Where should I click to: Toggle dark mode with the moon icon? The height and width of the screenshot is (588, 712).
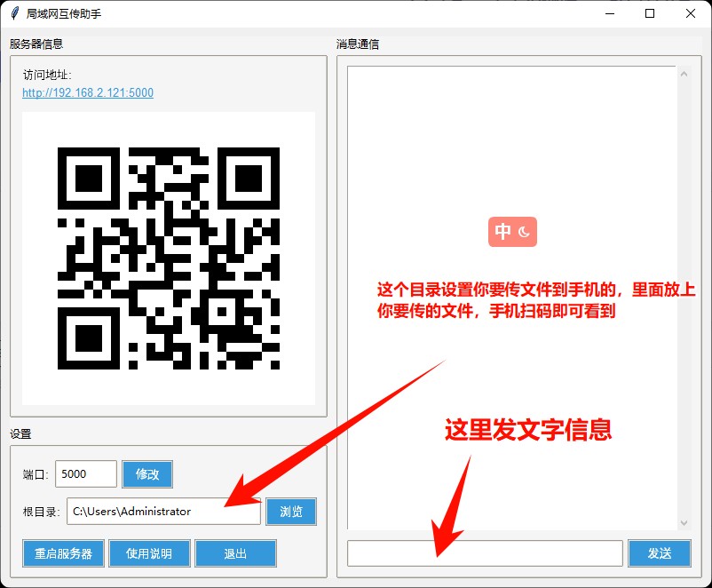point(524,232)
